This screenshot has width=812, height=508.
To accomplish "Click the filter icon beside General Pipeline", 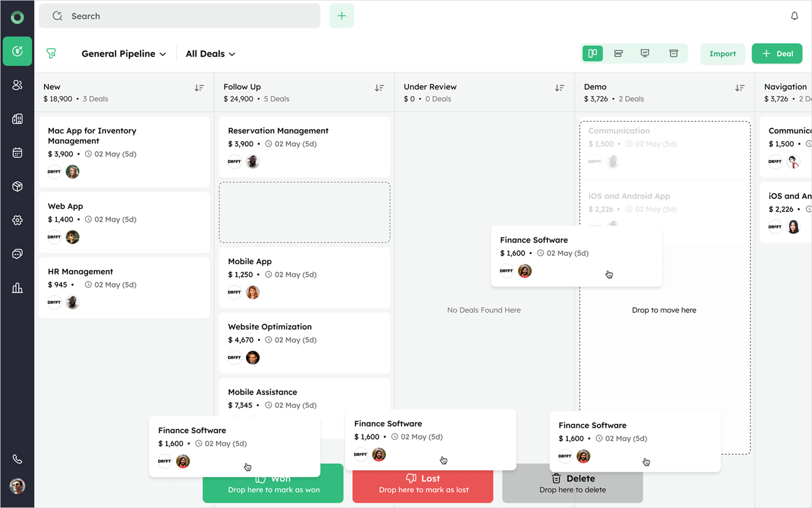I will point(51,54).
